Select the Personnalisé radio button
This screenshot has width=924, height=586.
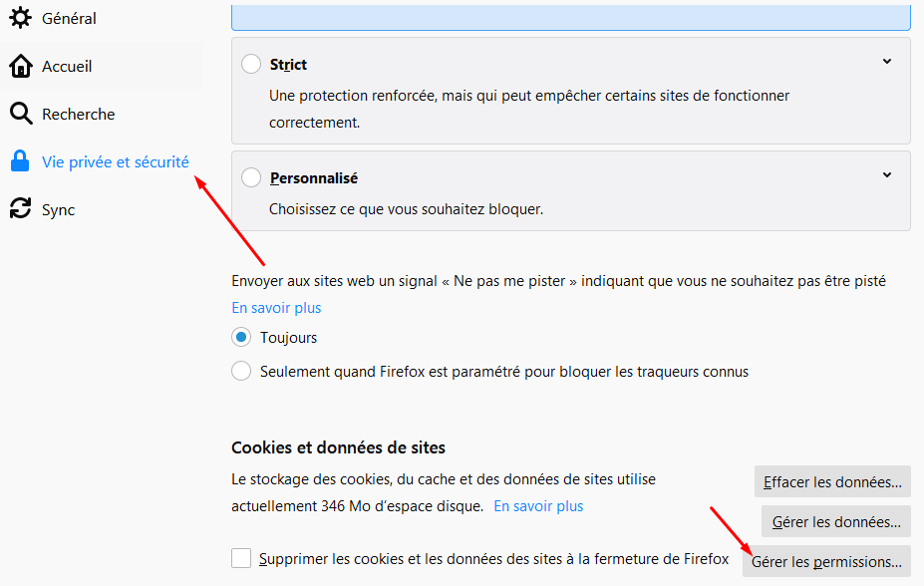click(251, 177)
